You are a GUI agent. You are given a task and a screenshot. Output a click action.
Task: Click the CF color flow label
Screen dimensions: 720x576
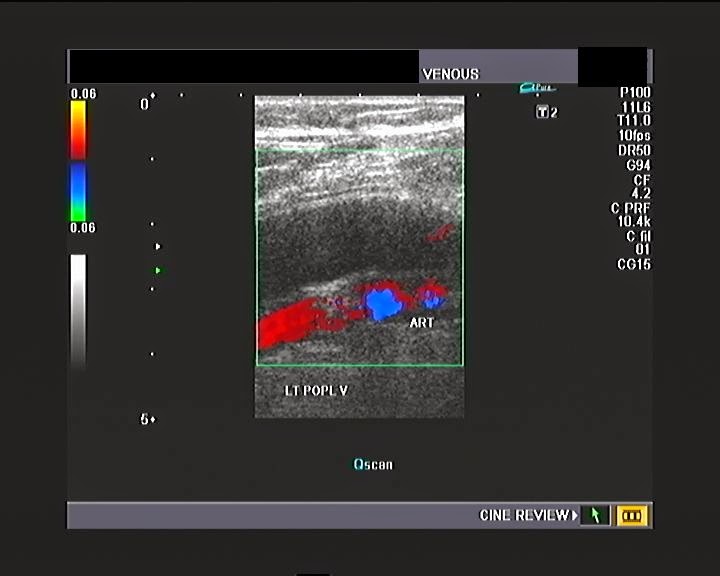(x=642, y=180)
